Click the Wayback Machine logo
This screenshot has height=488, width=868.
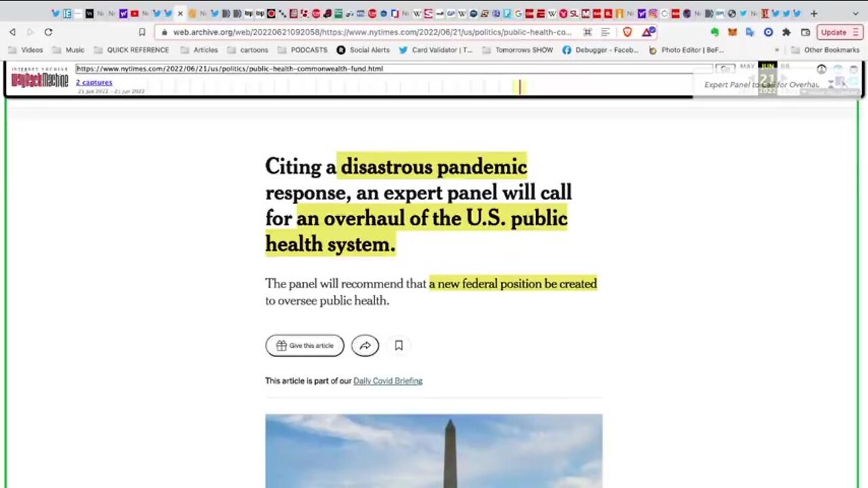click(40, 79)
